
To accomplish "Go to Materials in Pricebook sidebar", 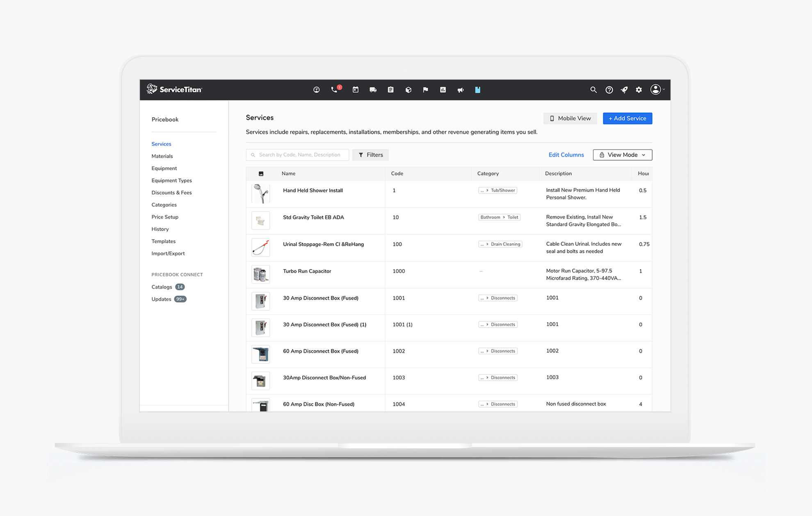I will click(x=162, y=156).
